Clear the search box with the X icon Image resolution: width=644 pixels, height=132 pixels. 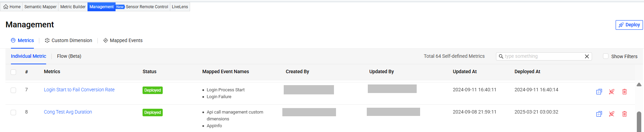[587, 56]
